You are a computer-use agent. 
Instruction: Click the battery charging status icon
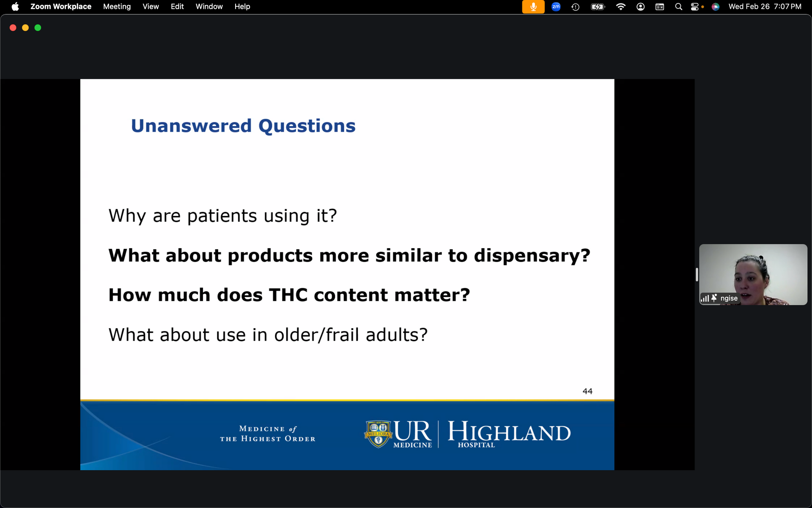click(598, 7)
